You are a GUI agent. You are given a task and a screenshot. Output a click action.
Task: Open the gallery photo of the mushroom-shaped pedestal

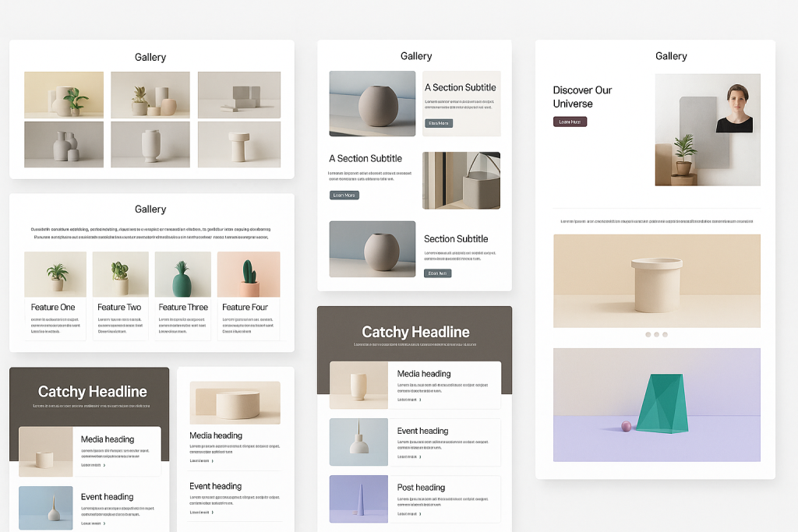[x=239, y=144]
